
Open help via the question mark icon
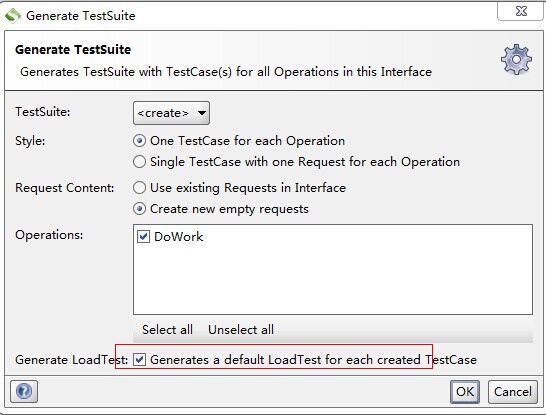pos(24,391)
